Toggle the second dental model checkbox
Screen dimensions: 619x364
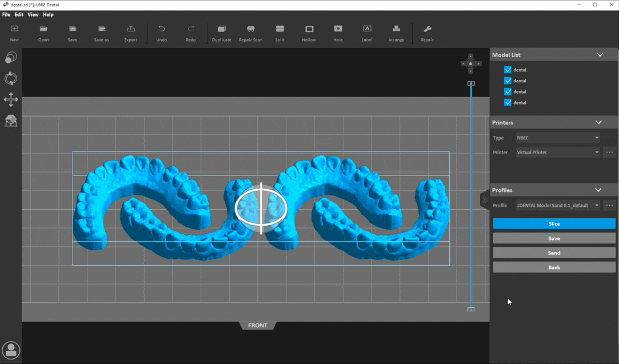pos(508,81)
